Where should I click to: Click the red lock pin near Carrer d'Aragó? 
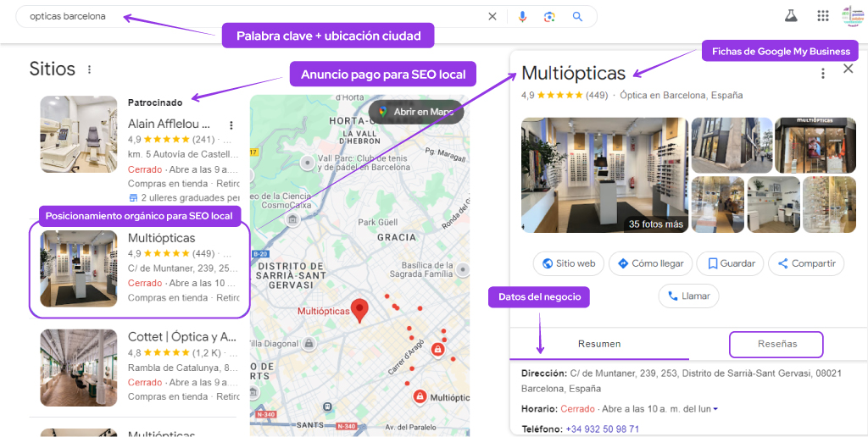click(437, 350)
